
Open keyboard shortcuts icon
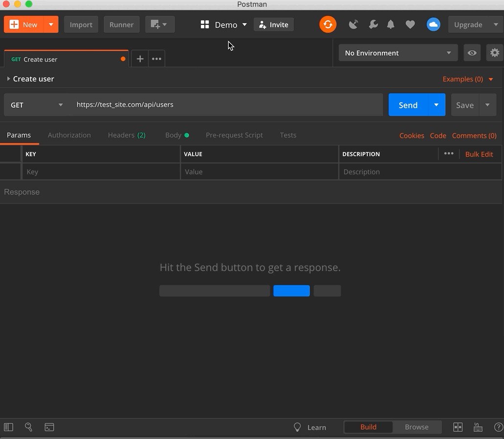(478, 427)
